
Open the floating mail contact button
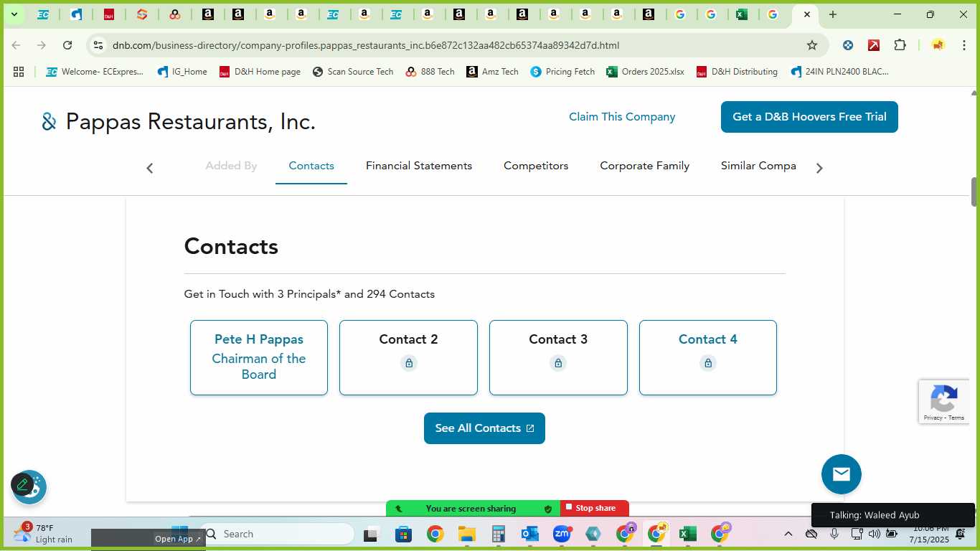tap(842, 474)
